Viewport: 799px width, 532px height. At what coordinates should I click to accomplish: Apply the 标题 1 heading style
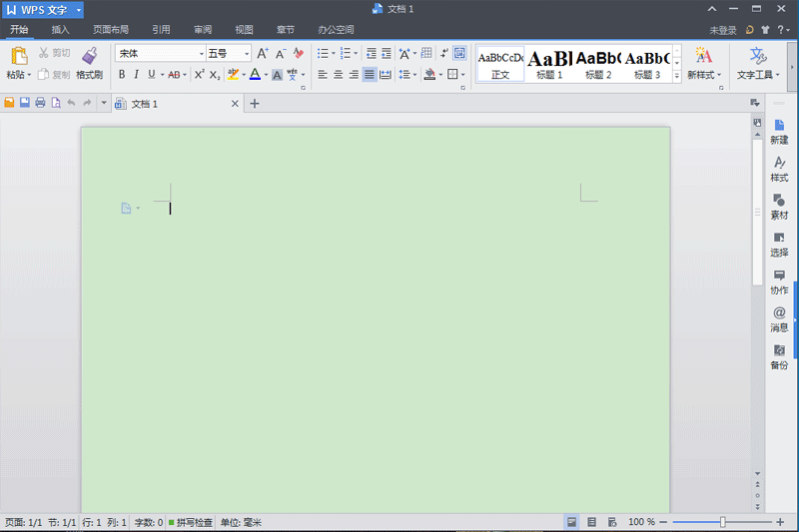[x=549, y=64]
